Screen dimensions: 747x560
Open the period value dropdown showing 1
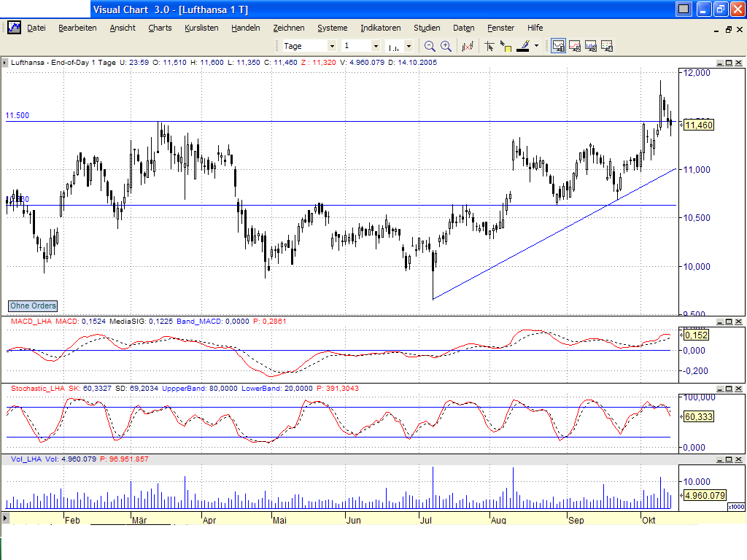click(376, 45)
